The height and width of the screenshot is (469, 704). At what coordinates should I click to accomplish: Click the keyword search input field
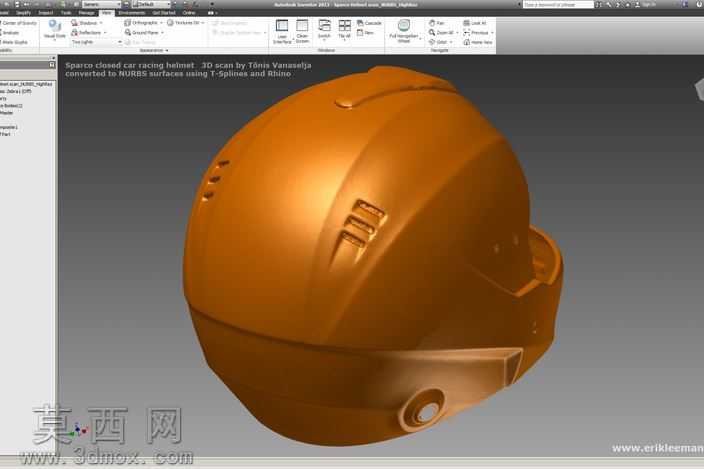(x=558, y=4)
